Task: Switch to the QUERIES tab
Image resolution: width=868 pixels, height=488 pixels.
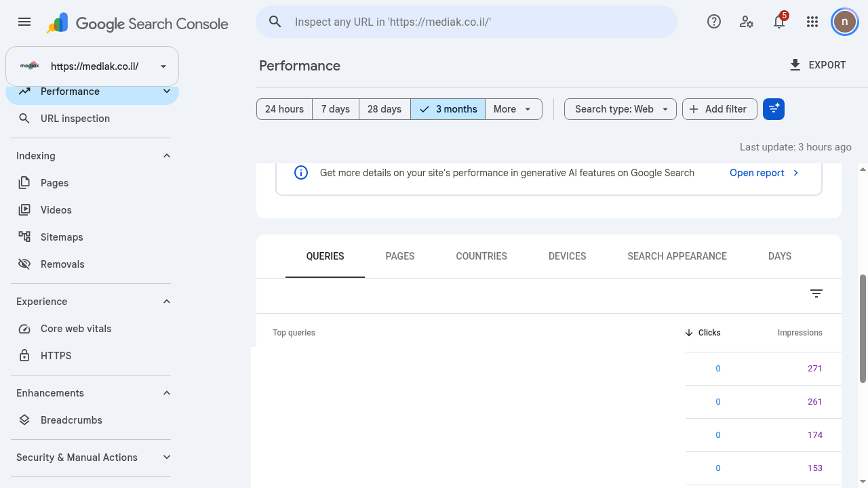Action: click(x=325, y=256)
